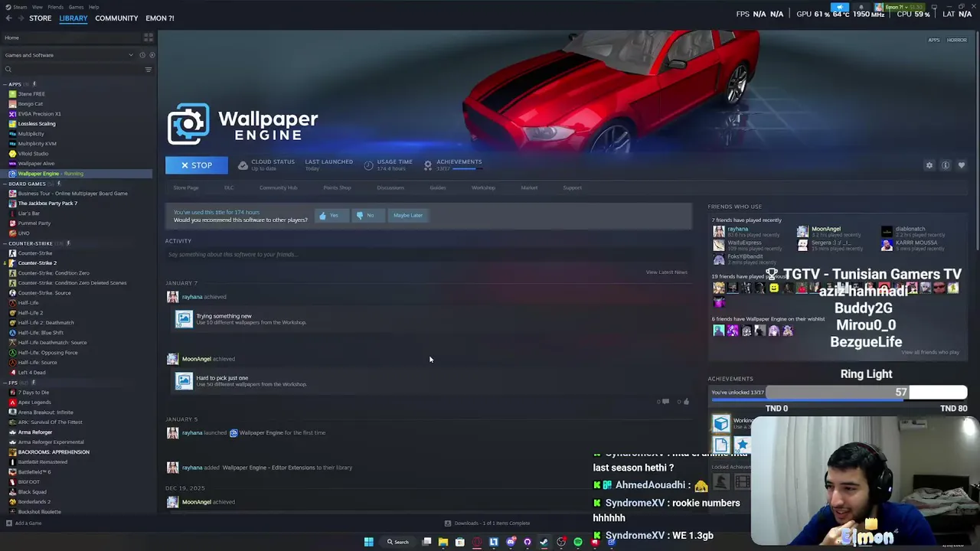The width and height of the screenshot is (980, 551).
Task: Open recent activity clock filter in sidebar
Action: pyautogui.click(x=142, y=55)
